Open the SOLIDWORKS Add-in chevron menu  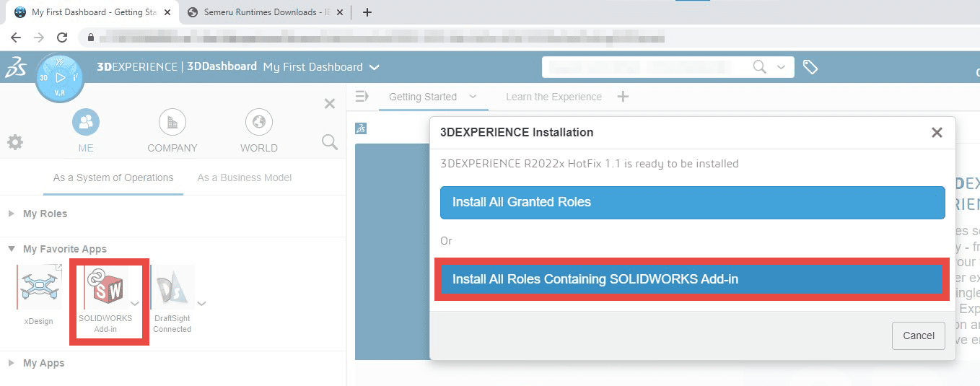tap(135, 303)
